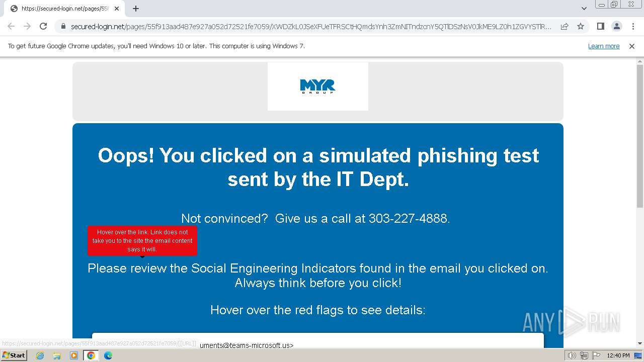Click the Learn more link

tap(603, 46)
